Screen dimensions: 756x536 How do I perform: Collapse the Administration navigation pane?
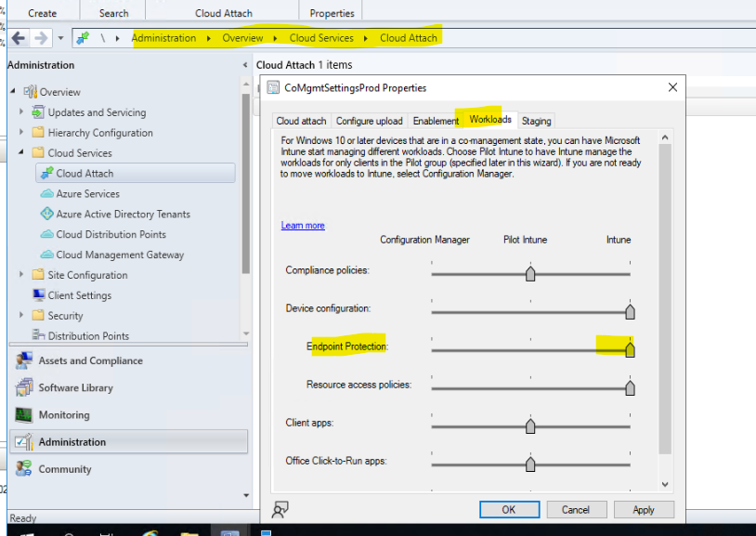[245, 65]
